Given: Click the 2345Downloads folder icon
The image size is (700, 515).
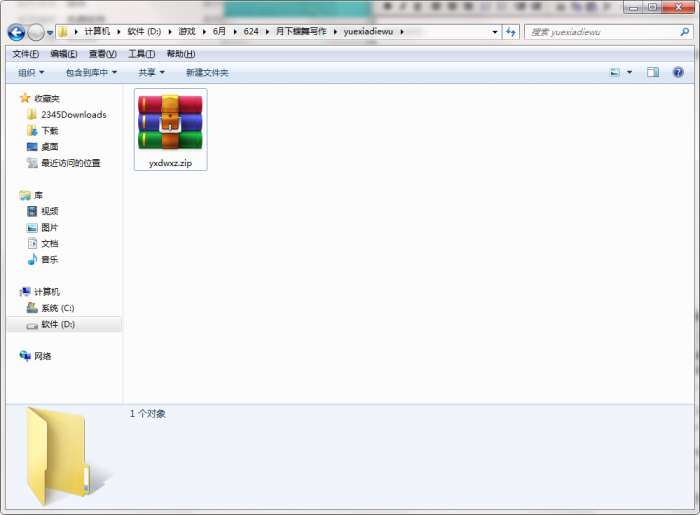Looking at the screenshot, I should (x=32, y=115).
